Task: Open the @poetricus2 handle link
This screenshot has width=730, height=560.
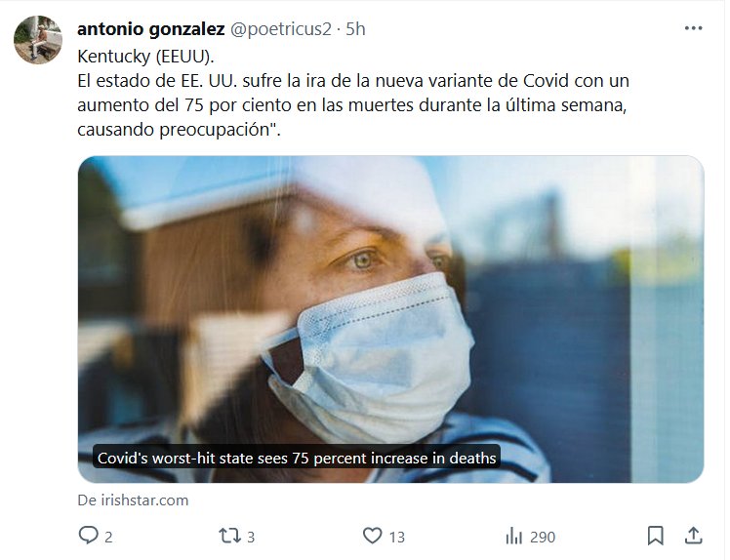Action: tap(281, 29)
